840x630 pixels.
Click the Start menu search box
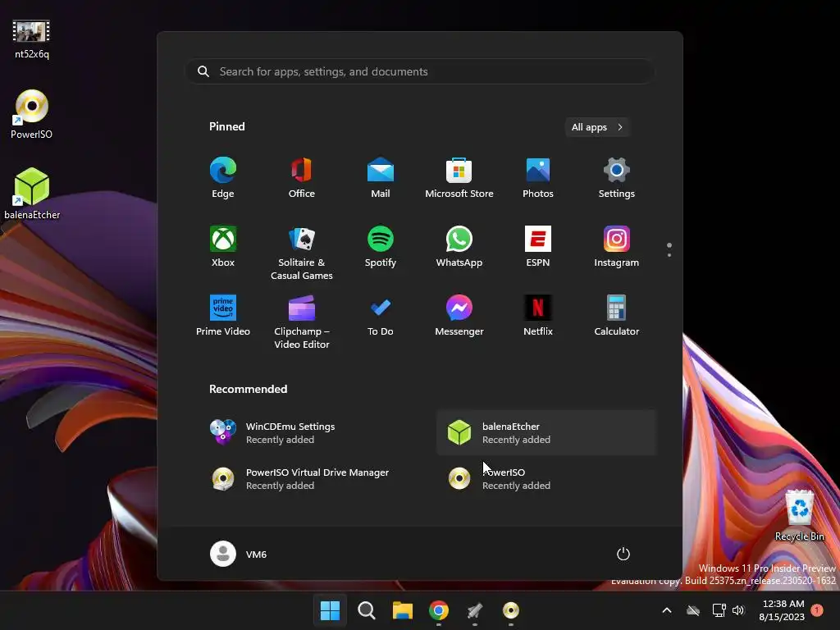pos(419,71)
